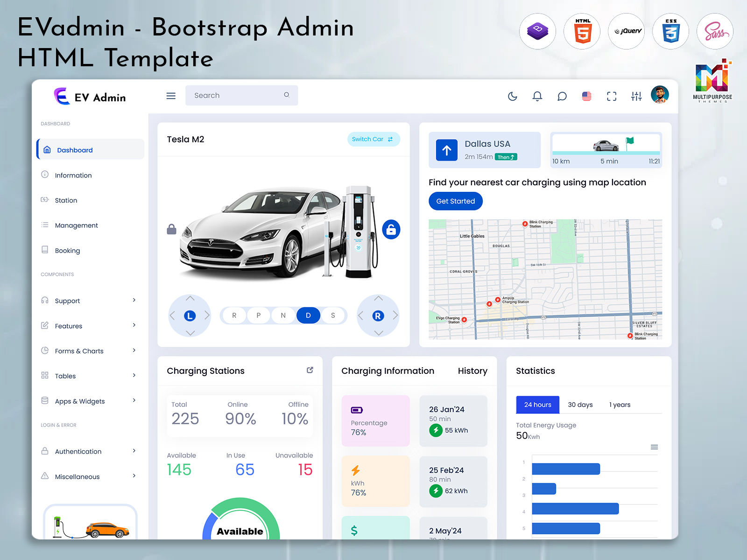The height and width of the screenshot is (560, 747).
Task: Click the search magnifier icon
Action: [286, 95]
